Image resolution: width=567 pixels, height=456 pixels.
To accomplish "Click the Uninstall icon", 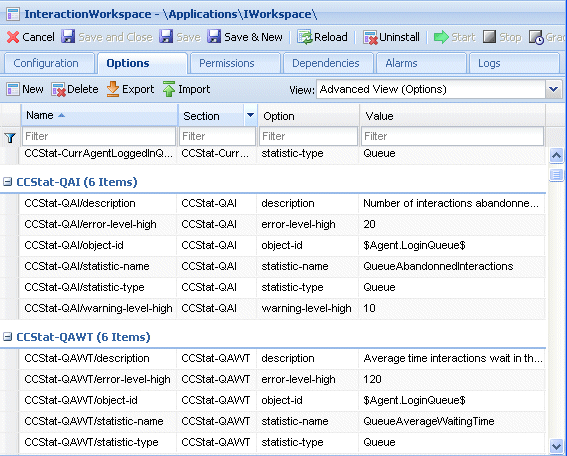I will pyautogui.click(x=370, y=37).
